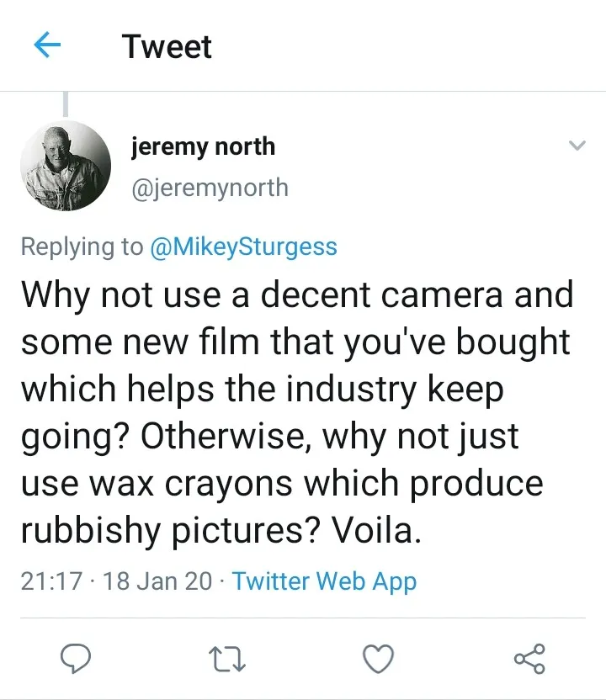
Task: Expand the tweet options chevron
Action: coord(577,146)
